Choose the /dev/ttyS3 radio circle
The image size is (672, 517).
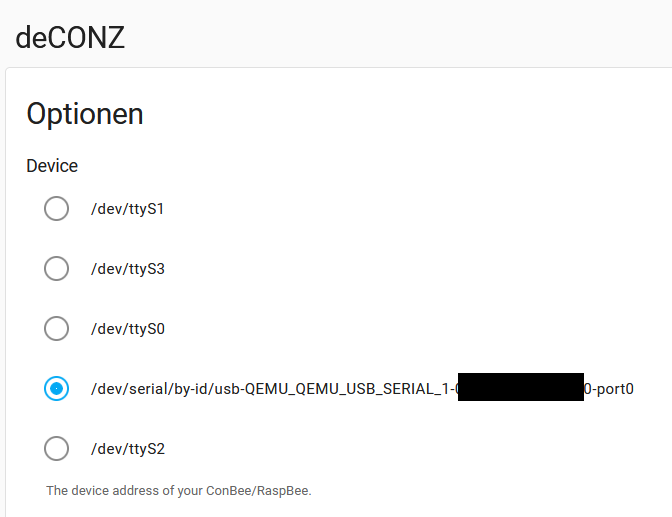56,269
